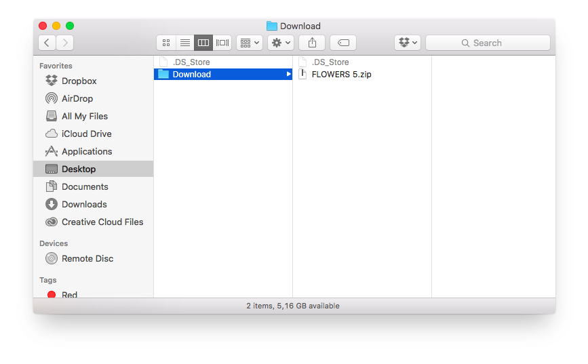This screenshot has width=588, height=364.
Task: Click the Download folder in first column
Action: (x=191, y=75)
